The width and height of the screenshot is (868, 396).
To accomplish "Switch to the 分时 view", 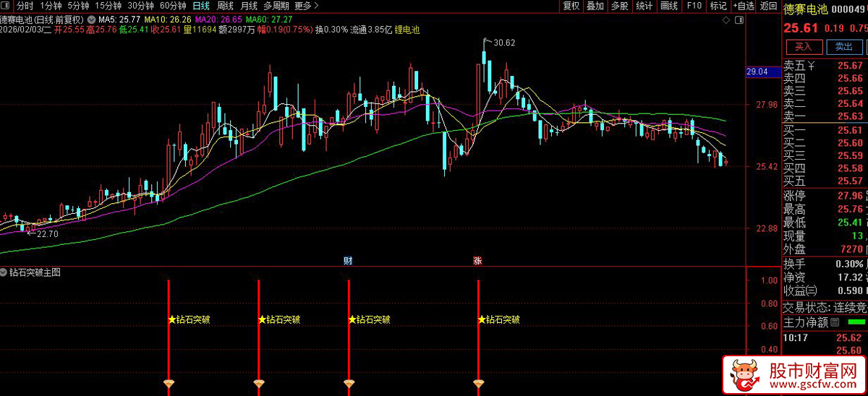I will pos(25,6).
